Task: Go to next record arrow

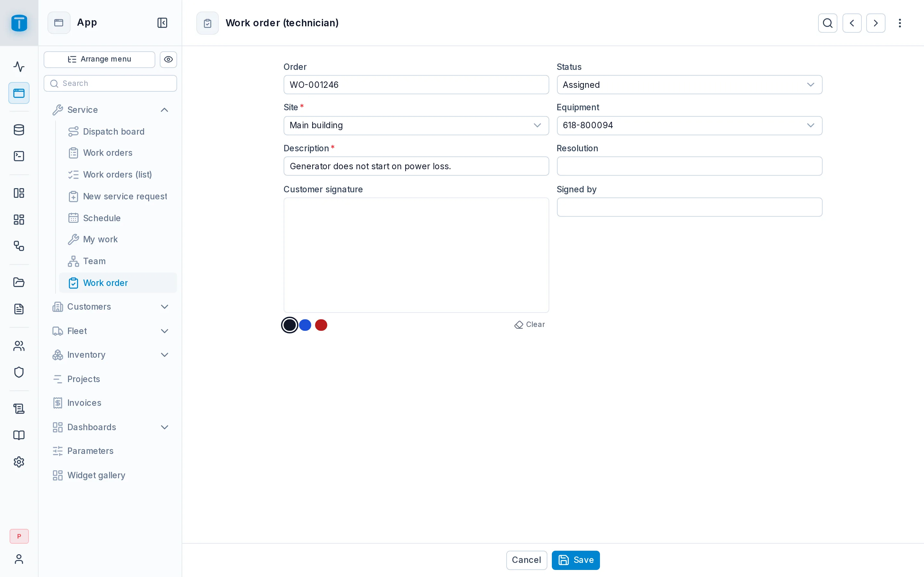Action: point(876,23)
